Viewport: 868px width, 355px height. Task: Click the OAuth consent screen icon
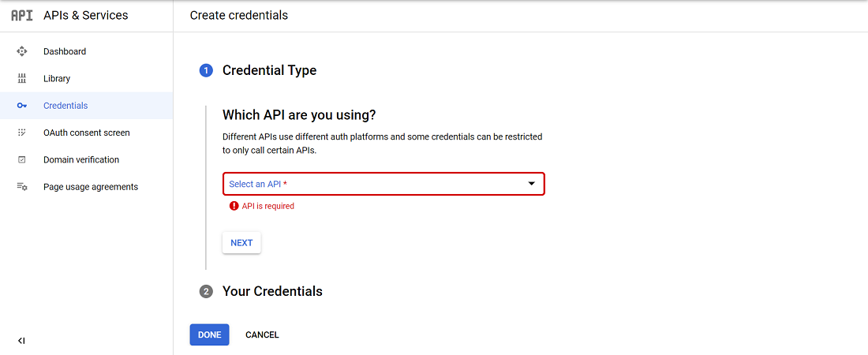(22, 133)
